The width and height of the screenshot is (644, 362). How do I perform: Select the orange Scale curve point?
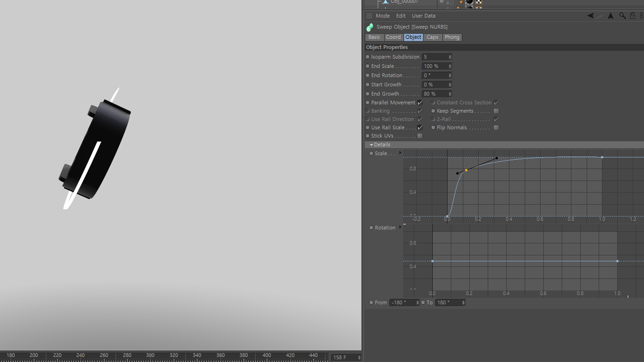click(x=466, y=170)
